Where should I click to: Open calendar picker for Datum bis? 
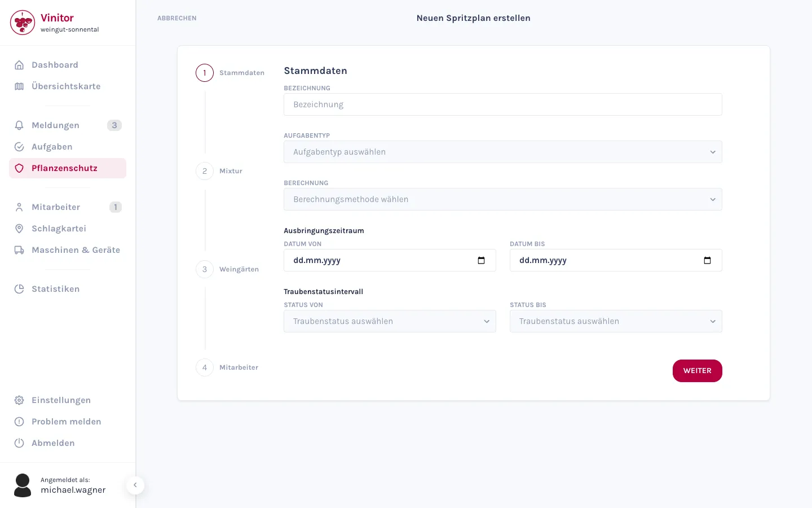707,260
